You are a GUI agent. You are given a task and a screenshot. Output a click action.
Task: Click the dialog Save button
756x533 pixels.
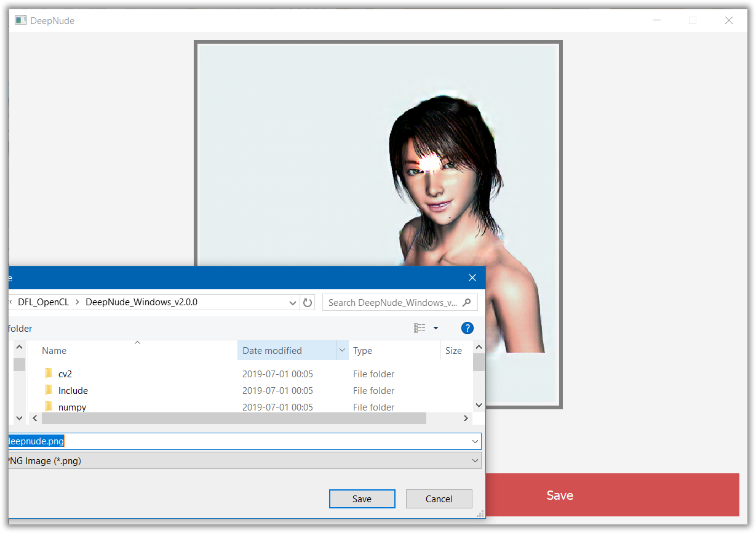[362, 499]
